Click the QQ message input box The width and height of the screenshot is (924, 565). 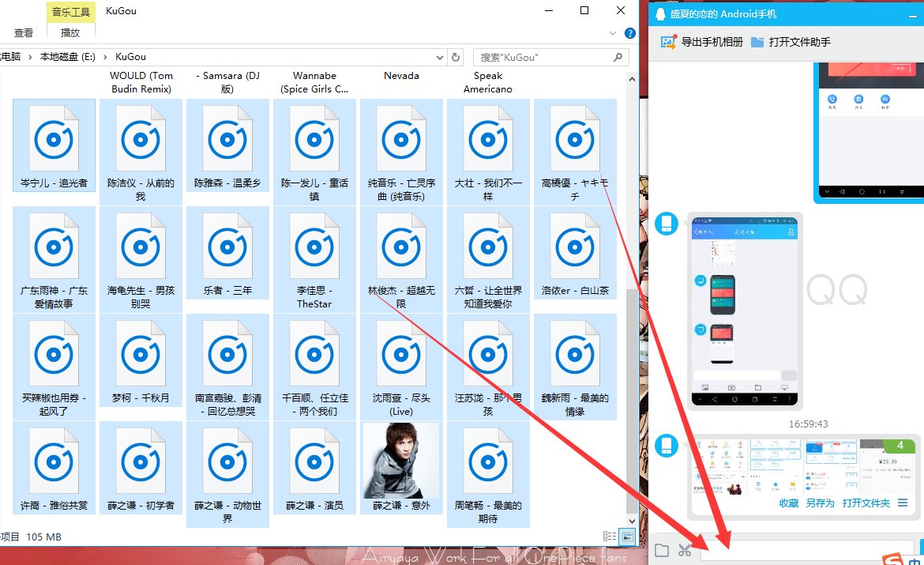coord(809,550)
